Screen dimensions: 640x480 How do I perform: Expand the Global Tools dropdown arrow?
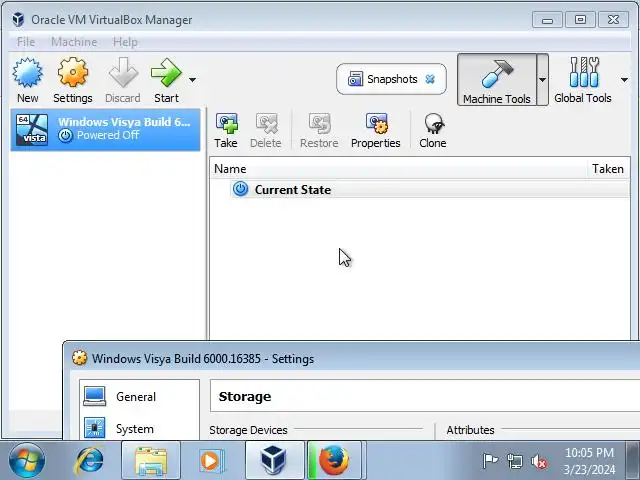(624, 80)
